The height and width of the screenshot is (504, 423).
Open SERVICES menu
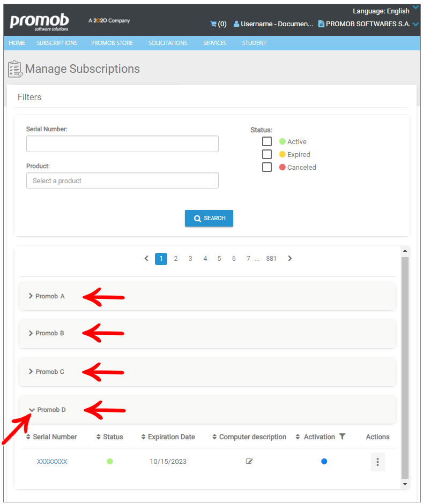[x=214, y=43]
